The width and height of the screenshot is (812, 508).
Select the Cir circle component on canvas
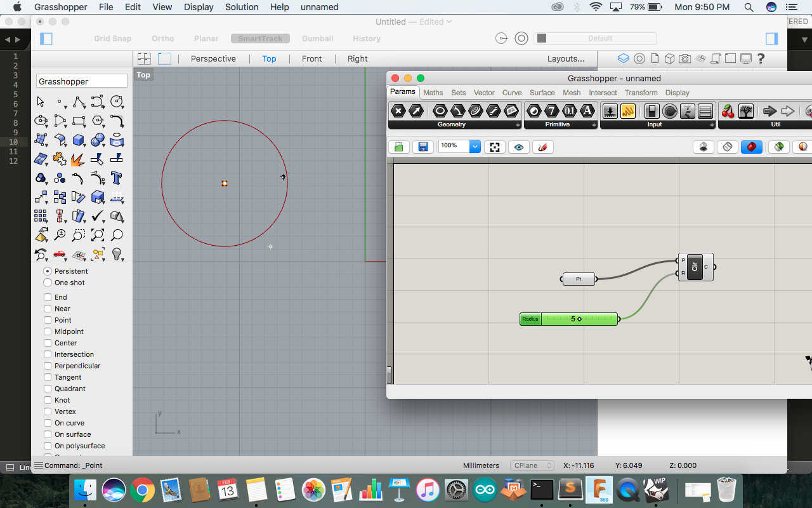click(695, 267)
